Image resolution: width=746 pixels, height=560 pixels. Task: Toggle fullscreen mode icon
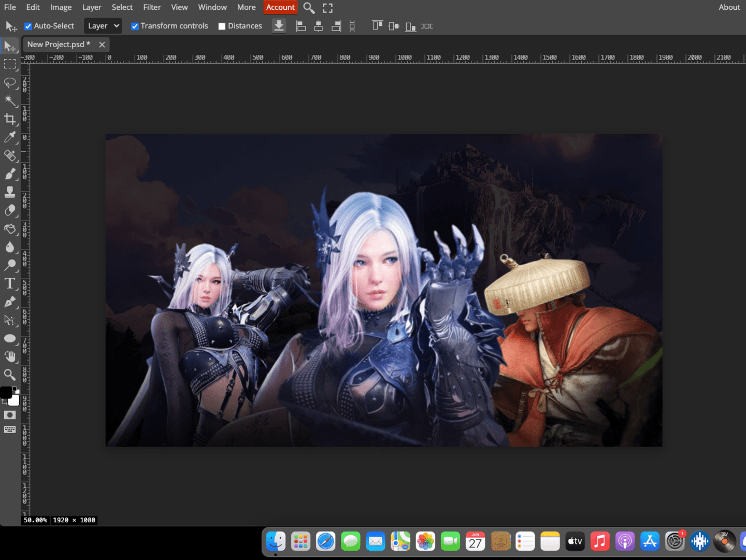[x=328, y=8]
